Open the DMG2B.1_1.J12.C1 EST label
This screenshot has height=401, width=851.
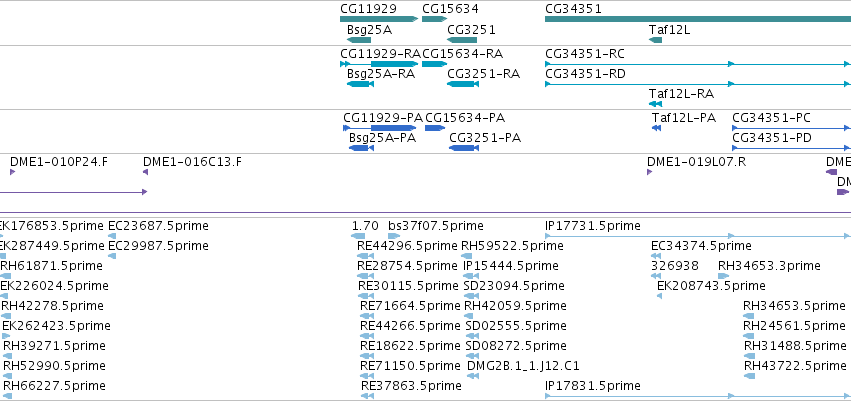(x=523, y=366)
